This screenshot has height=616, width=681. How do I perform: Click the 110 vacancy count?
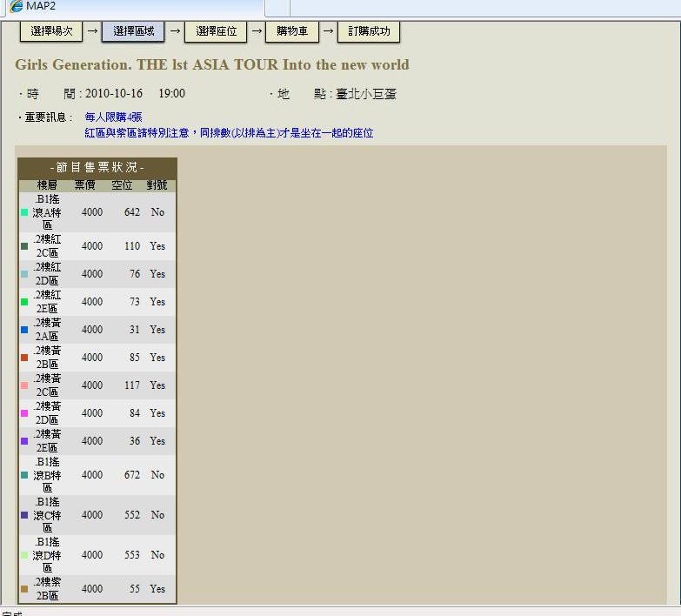tap(132, 246)
